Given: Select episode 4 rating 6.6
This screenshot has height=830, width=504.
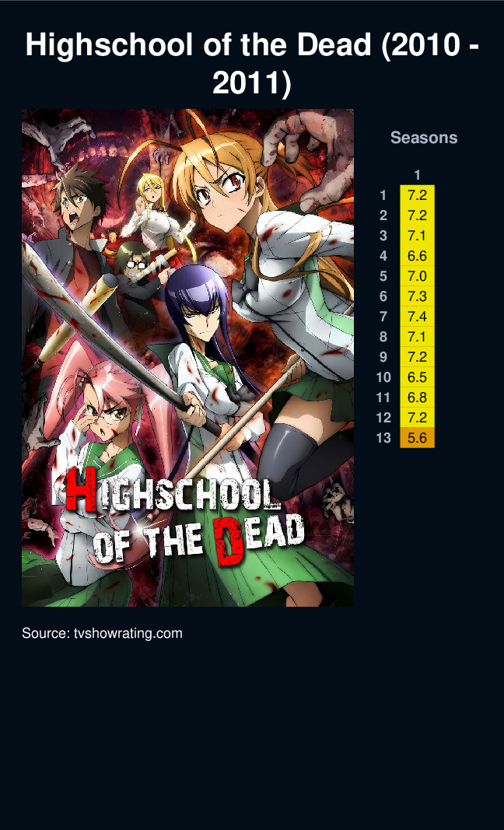Looking at the screenshot, I should [x=417, y=256].
